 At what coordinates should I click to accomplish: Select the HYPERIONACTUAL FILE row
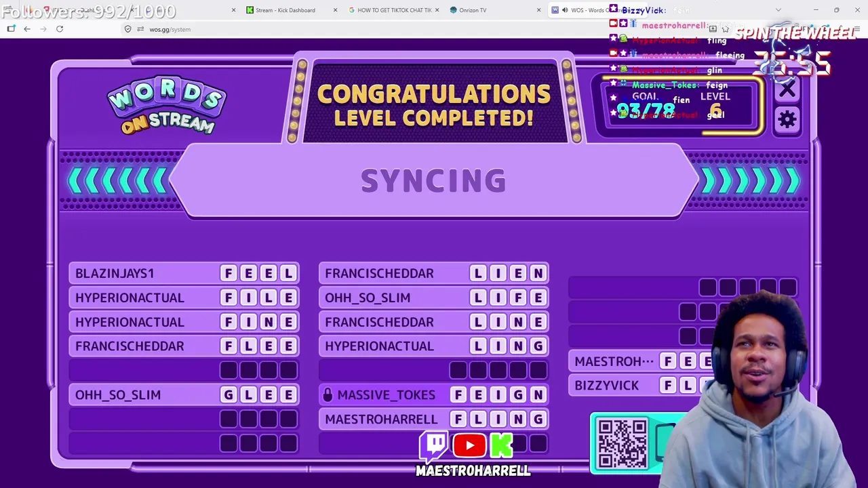coord(184,298)
